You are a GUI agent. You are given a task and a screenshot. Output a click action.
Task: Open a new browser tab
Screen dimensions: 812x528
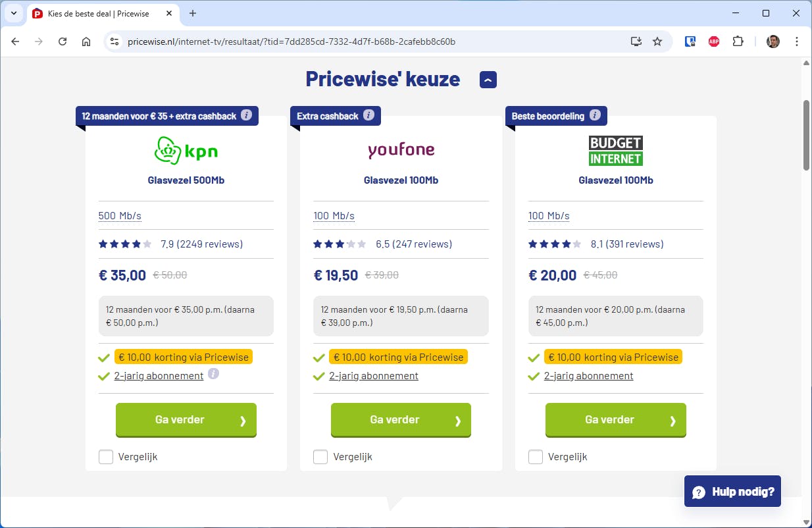point(193,13)
